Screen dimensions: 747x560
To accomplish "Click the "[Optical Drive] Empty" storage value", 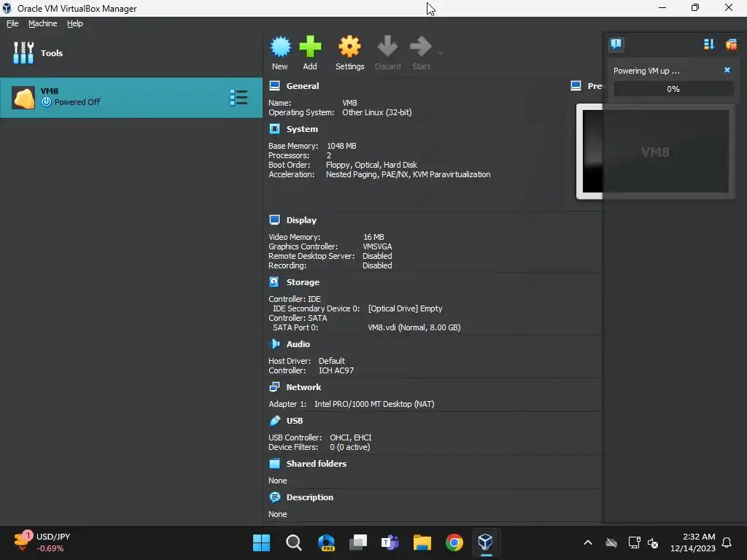I will (x=405, y=308).
